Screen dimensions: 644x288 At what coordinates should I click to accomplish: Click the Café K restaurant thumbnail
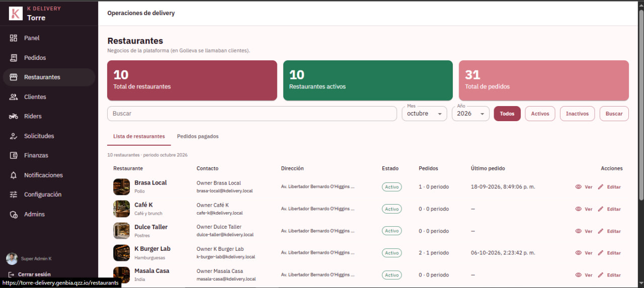(122, 209)
